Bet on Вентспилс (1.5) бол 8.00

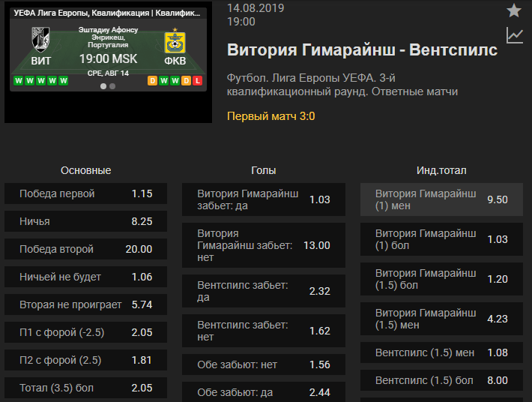(x=441, y=380)
